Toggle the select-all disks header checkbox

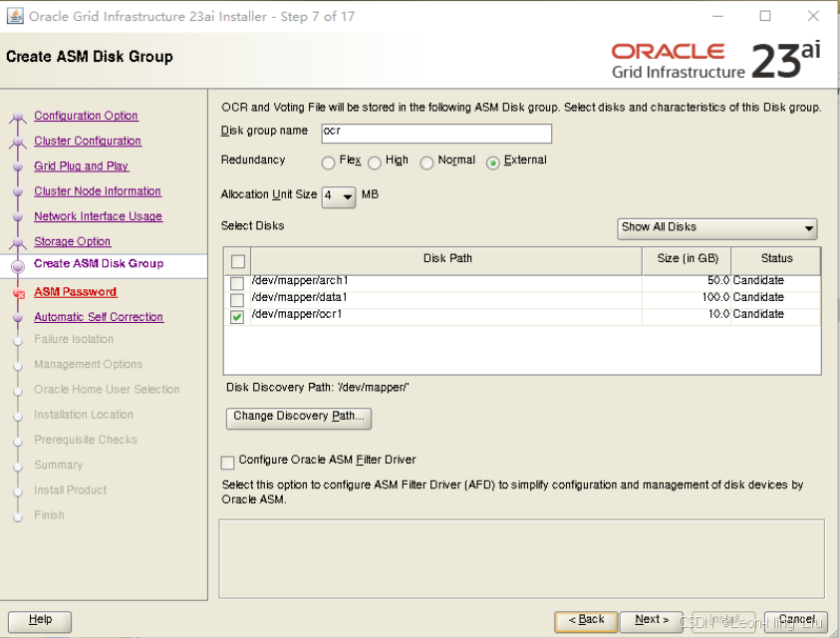[x=238, y=261]
